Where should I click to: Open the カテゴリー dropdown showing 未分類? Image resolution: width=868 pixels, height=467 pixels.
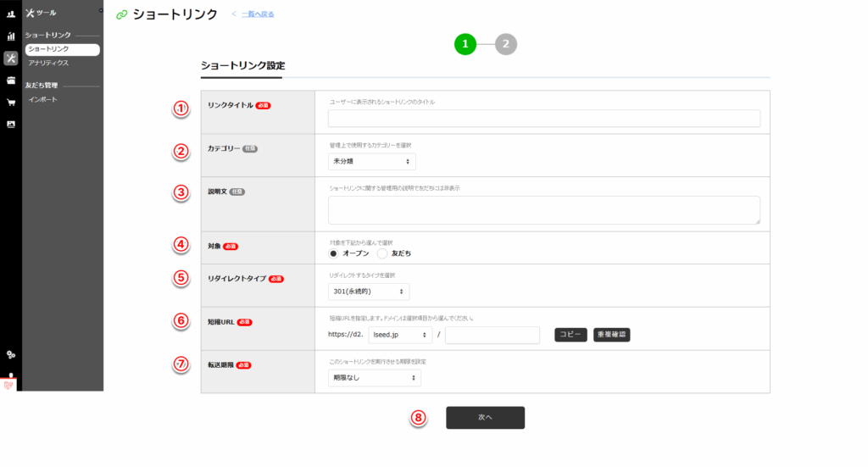[x=371, y=161]
